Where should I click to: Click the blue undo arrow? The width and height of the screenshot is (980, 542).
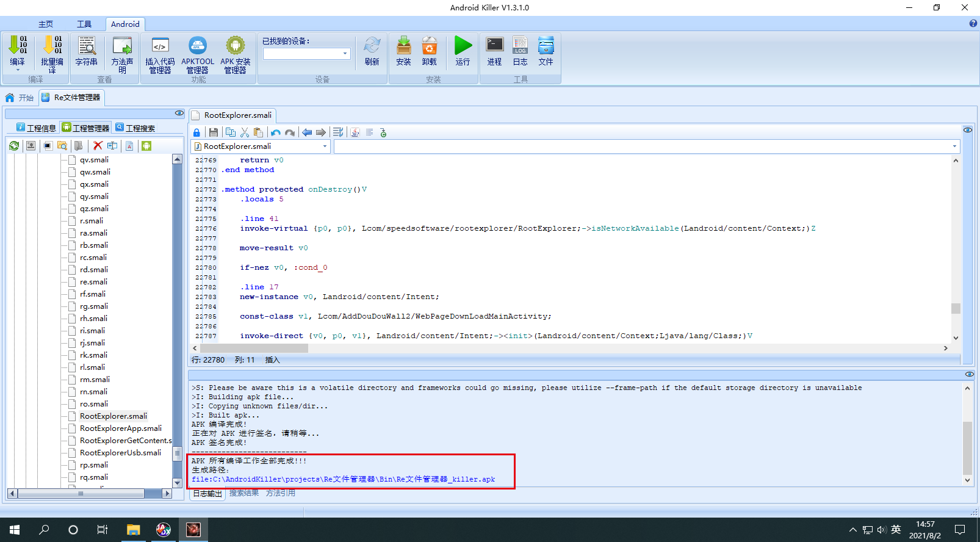click(276, 132)
